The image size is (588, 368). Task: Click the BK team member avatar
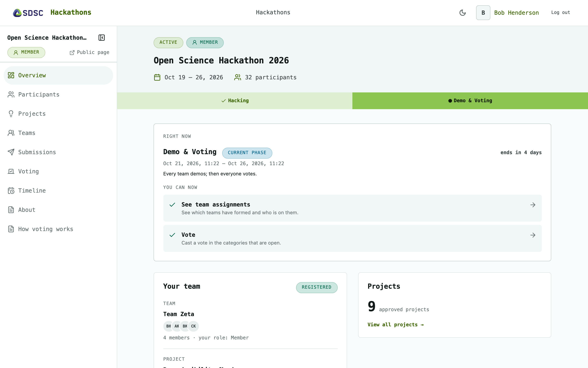185,326
